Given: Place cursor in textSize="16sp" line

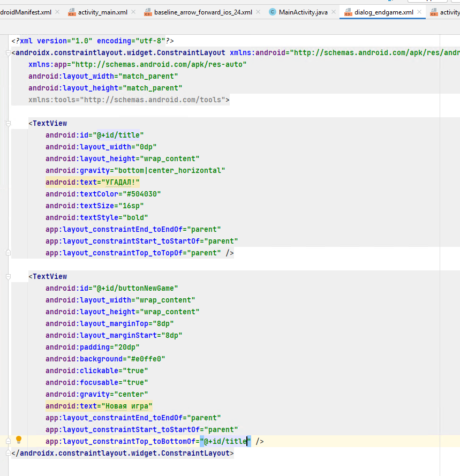Looking at the screenshot, I should coord(94,206).
